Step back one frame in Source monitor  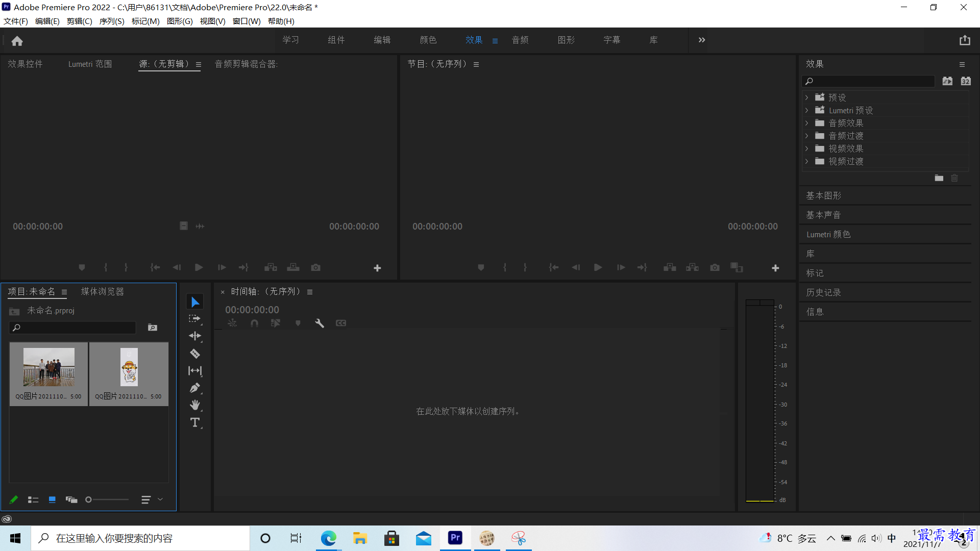pos(177,267)
